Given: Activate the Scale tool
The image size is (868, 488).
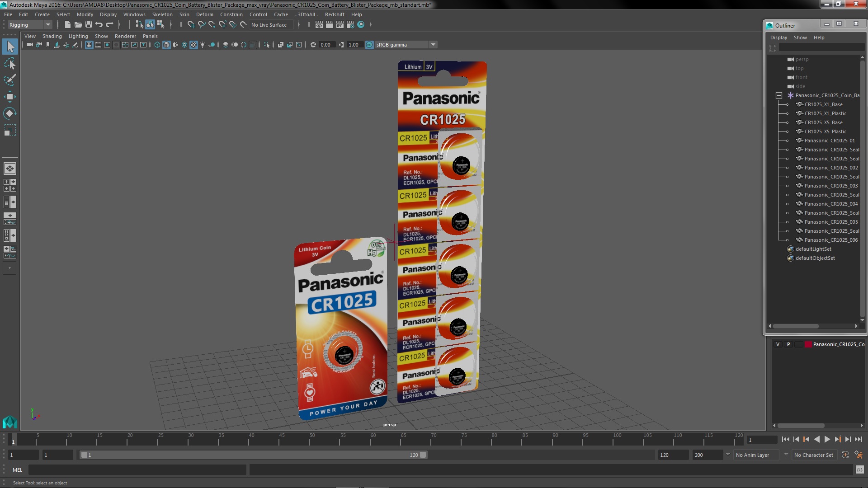Looking at the screenshot, I should click(10, 130).
